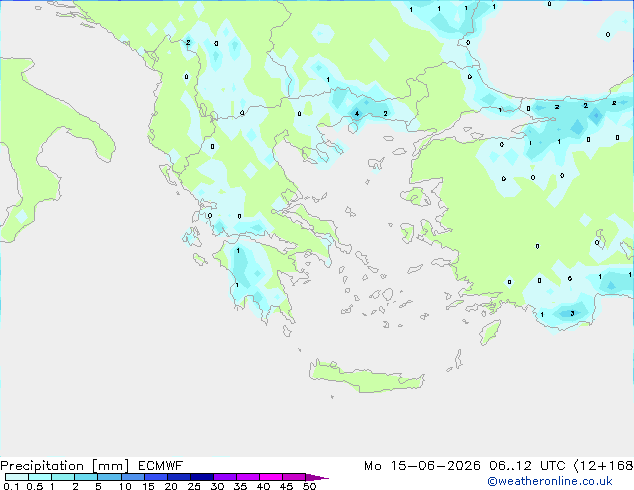The width and height of the screenshot is (634, 490).
Task: Click the legend label '30'
Action: click(x=217, y=486)
